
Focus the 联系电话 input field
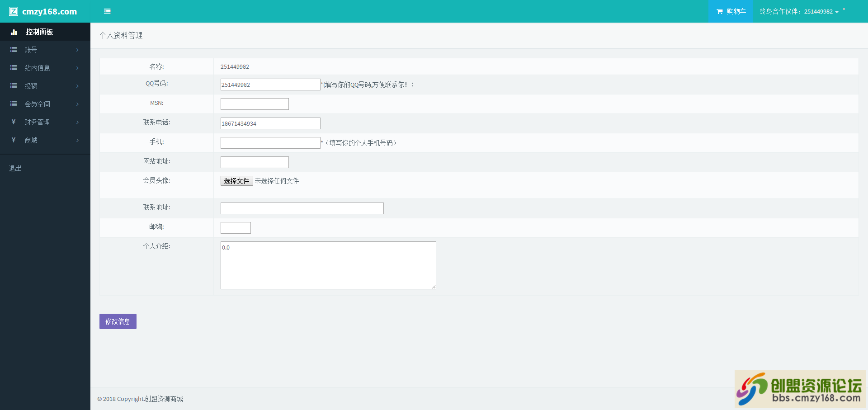pyautogui.click(x=270, y=123)
